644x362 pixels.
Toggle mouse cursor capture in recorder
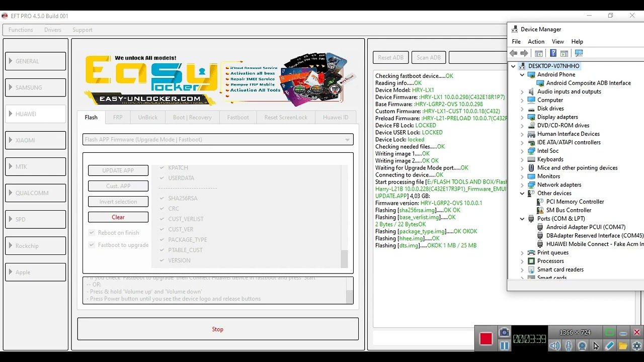coord(596,346)
